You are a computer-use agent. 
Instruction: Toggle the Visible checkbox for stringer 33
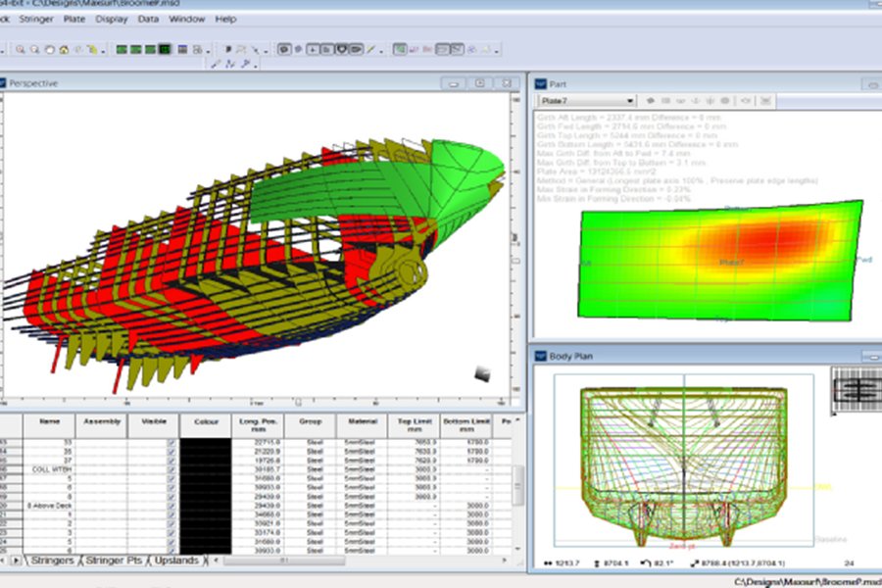pos(169,441)
